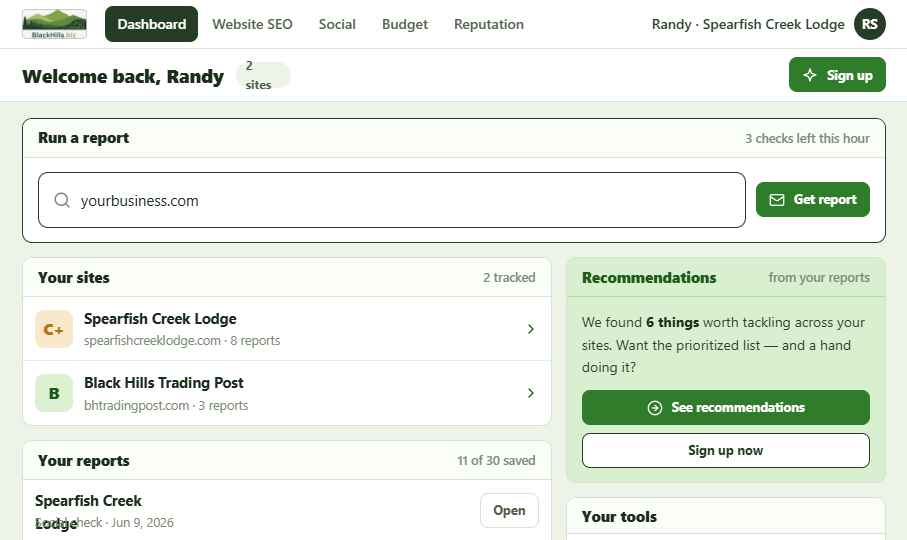Click the RS user avatar
Viewport: 907px width, 540px height.
pos(869,24)
